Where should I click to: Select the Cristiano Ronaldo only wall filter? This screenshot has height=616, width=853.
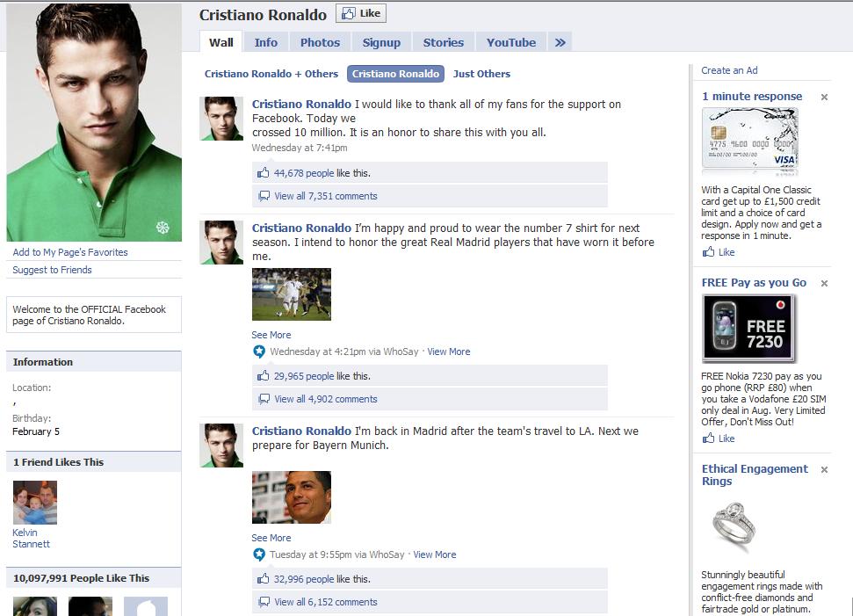395,74
